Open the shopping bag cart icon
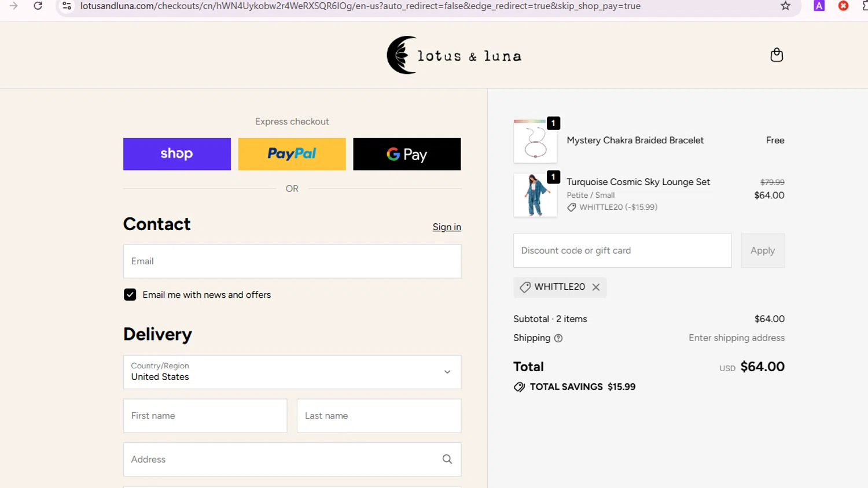 777,55
